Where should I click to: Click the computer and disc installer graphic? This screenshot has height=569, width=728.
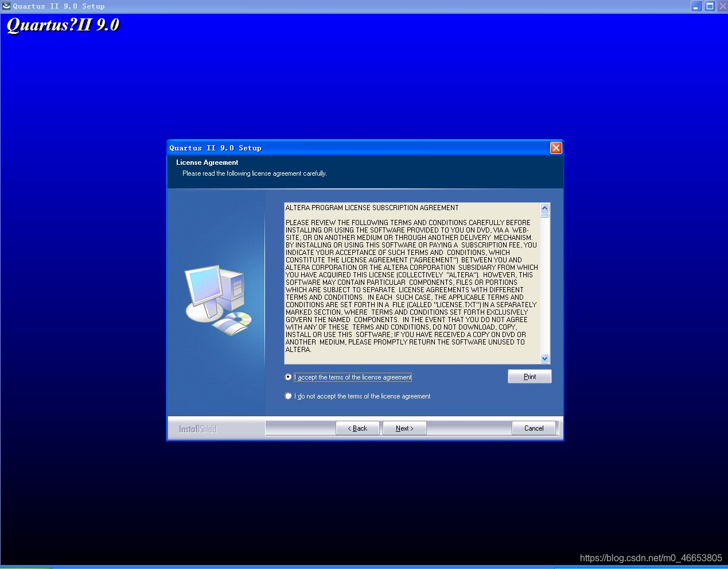[x=219, y=300]
